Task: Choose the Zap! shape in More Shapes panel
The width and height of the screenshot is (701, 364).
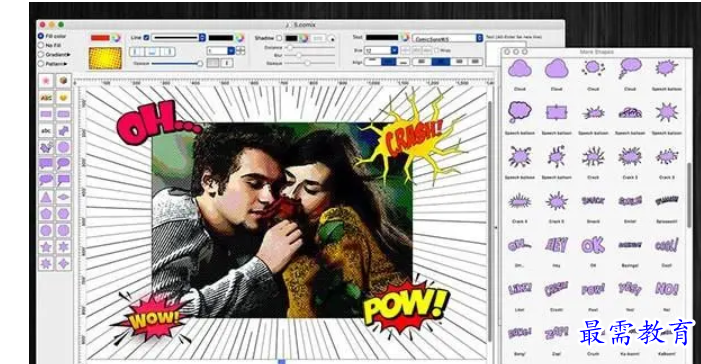Action: pyautogui.click(x=556, y=333)
